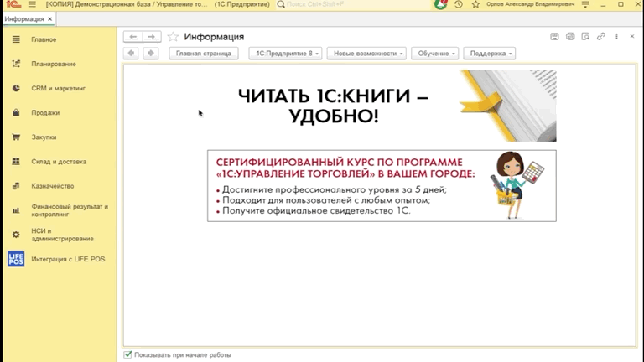Screen dimensions: 644x362
Task: Click the Планирование chart icon
Action: point(16,64)
